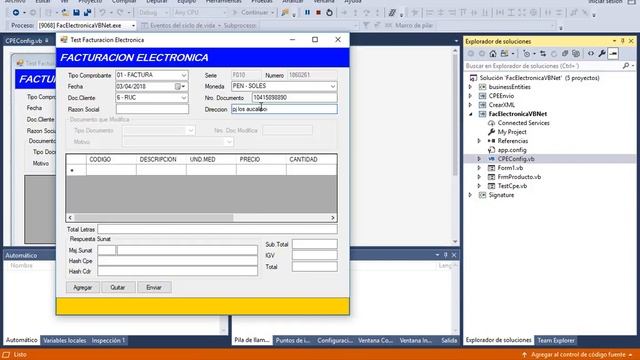Image resolution: width=640 pixels, height=360 pixels.
Task: Open the Moneda dropdown showing PEN - SOLES
Action: 333,87
